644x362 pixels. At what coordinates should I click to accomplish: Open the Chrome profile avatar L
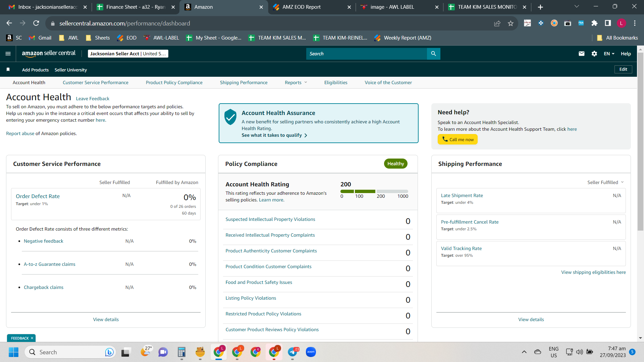[x=621, y=23]
